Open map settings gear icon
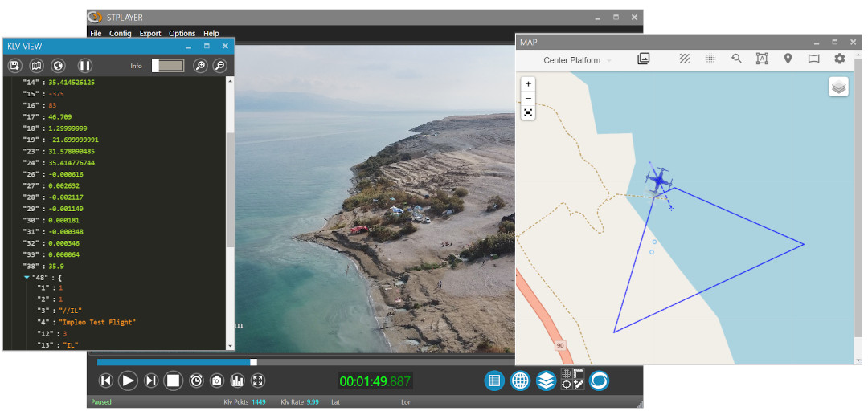Screen dimensions: 868x411 pos(839,59)
